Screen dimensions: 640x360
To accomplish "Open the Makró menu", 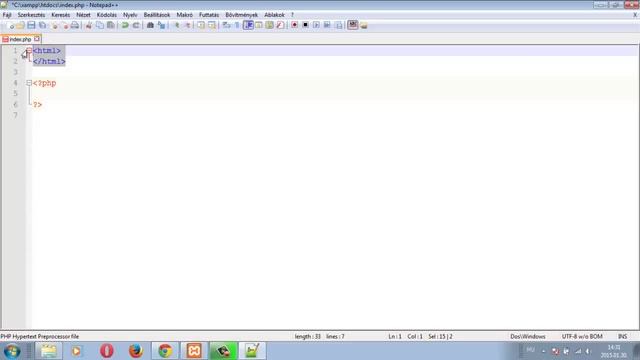I will click(184, 15).
